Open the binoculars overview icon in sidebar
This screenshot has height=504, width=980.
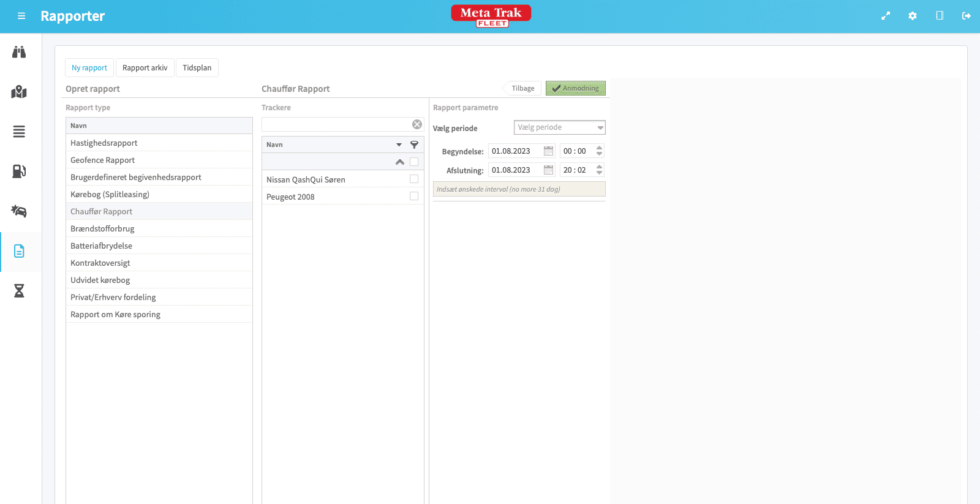point(19,52)
